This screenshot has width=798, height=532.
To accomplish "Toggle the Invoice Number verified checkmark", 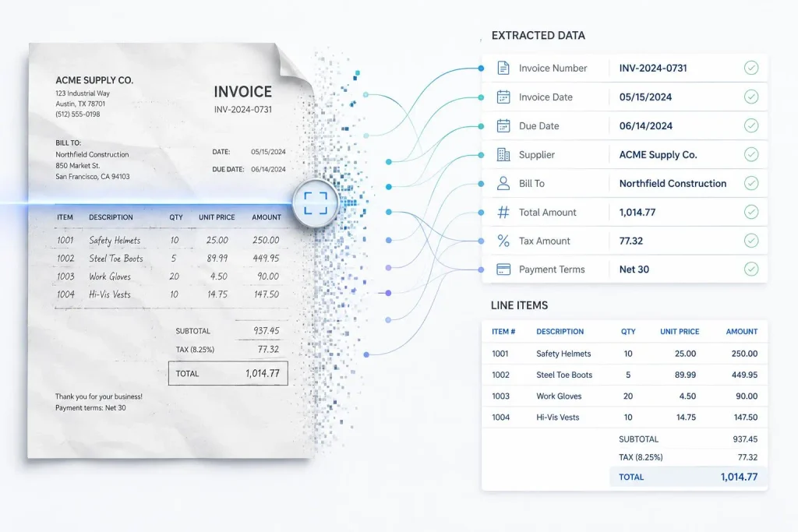I will tap(751, 68).
